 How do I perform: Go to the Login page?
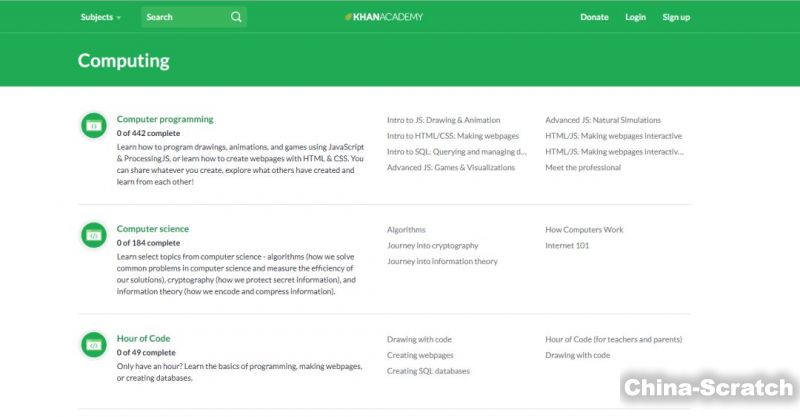(635, 17)
